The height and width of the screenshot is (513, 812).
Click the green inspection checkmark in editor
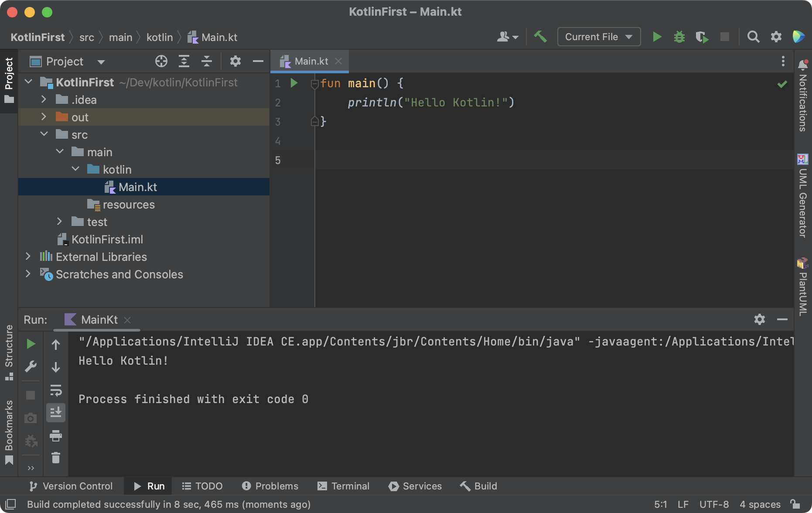(x=782, y=84)
